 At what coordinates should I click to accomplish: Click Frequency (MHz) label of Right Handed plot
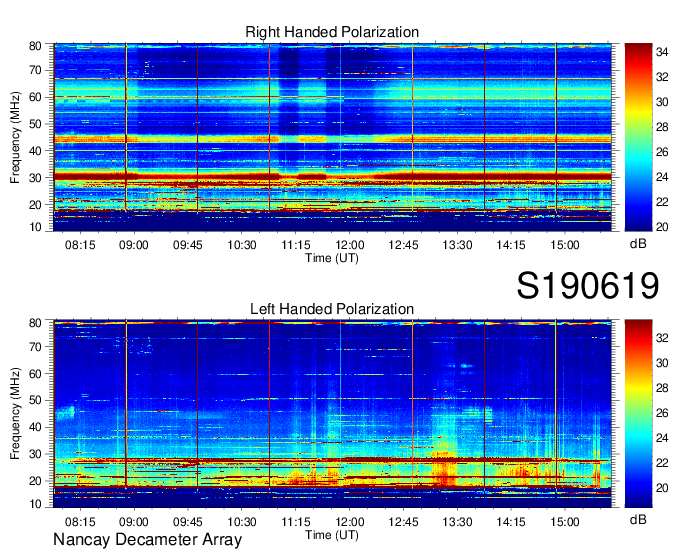click(15, 137)
